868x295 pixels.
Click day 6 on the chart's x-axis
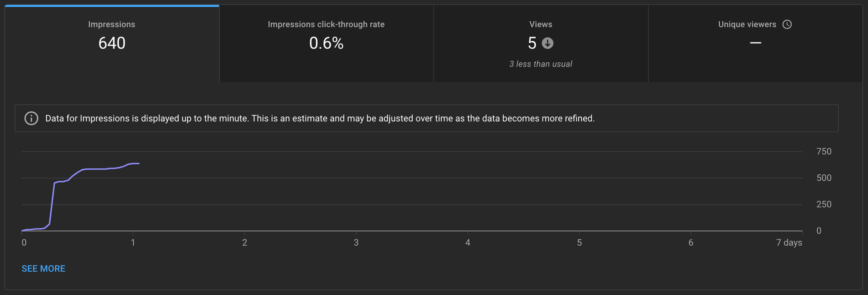tap(691, 243)
